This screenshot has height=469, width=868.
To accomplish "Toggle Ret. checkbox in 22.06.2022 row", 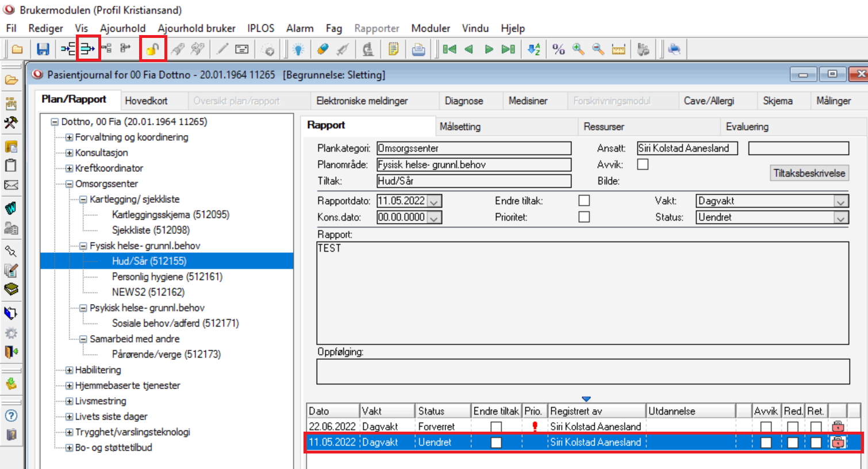I will (816, 427).
